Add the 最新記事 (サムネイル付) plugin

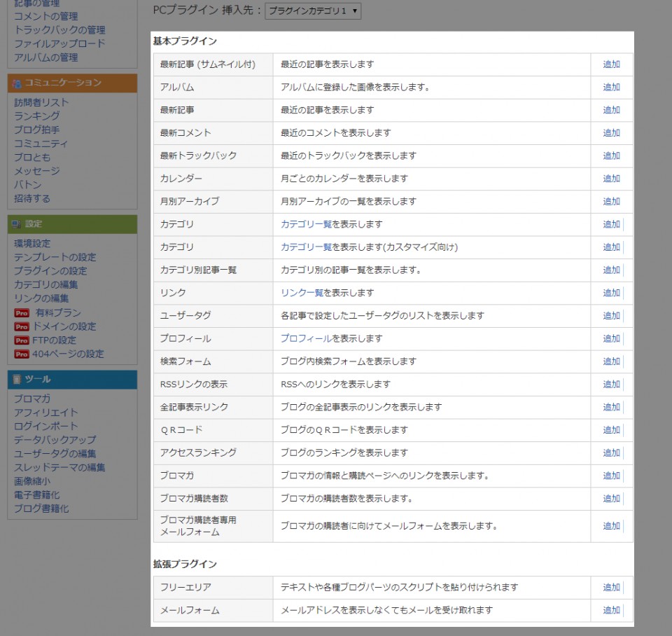pyautogui.click(x=611, y=64)
